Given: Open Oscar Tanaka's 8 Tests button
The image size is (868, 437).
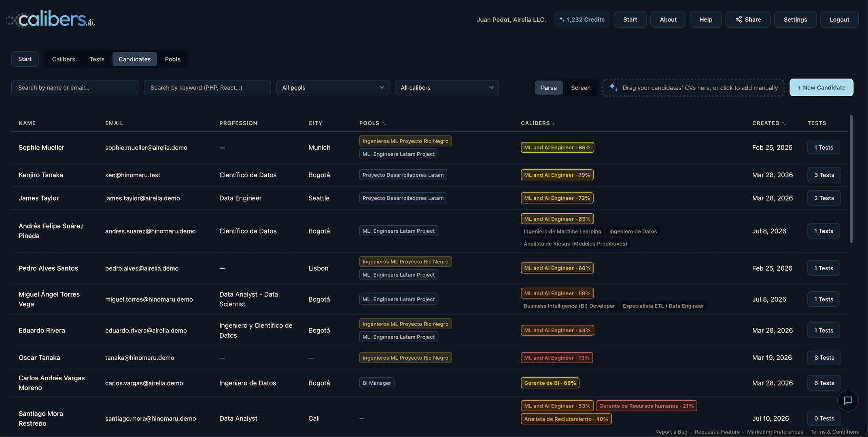Looking at the screenshot, I should 824,358.
